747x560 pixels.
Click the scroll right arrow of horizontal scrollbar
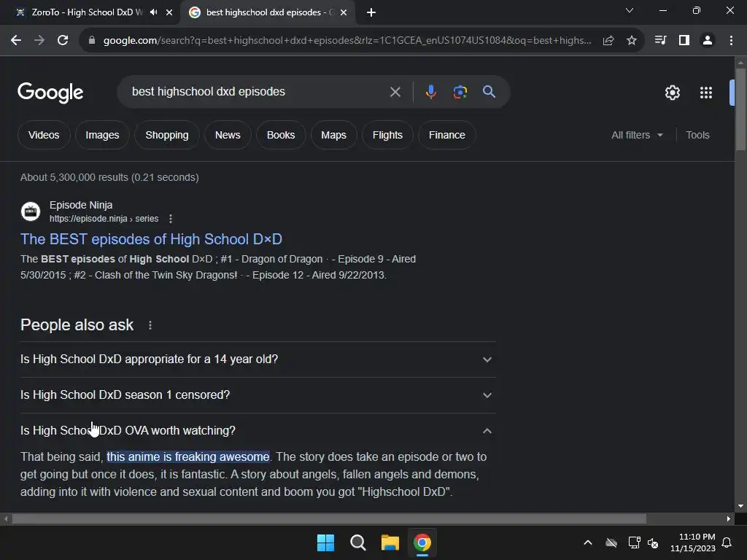(x=729, y=518)
